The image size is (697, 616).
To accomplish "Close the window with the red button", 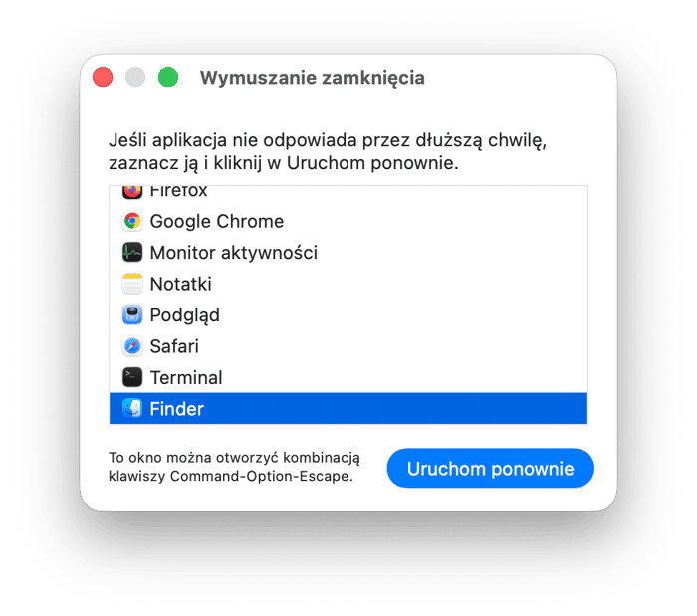I will [x=103, y=78].
